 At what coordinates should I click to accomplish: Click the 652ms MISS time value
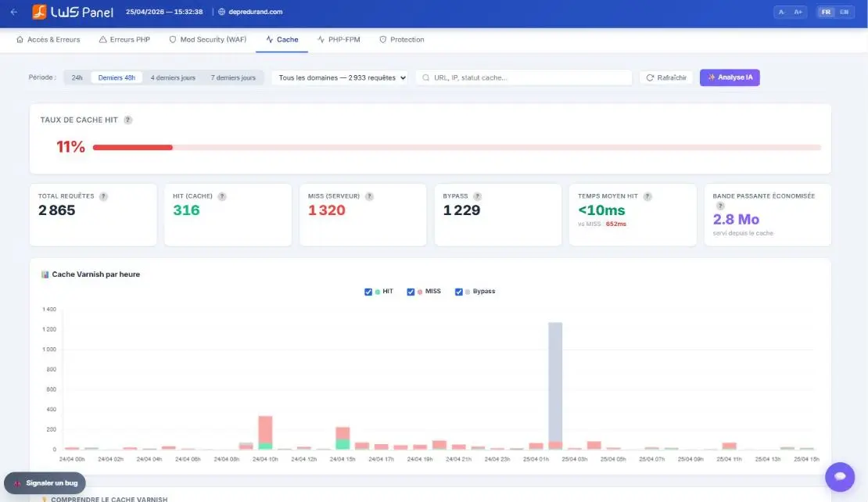pos(615,224)
